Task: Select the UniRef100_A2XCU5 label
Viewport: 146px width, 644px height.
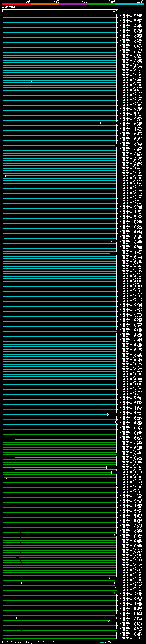Action: pyautogui.click(x=131, y=469)
